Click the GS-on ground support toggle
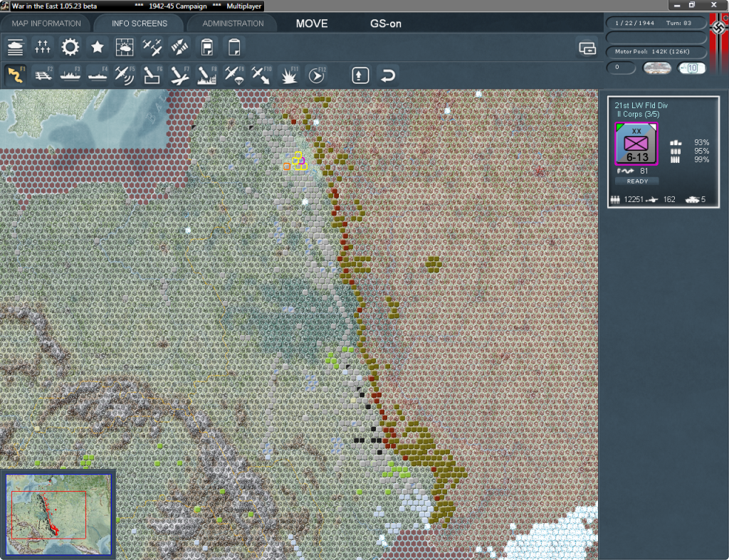 [x=385, y=23]
